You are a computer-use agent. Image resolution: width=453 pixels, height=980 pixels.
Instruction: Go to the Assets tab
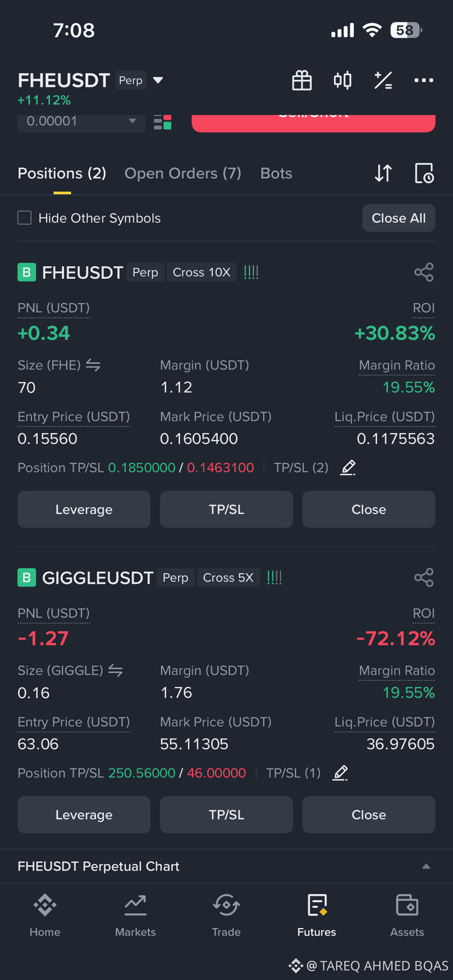pos(407,915)
